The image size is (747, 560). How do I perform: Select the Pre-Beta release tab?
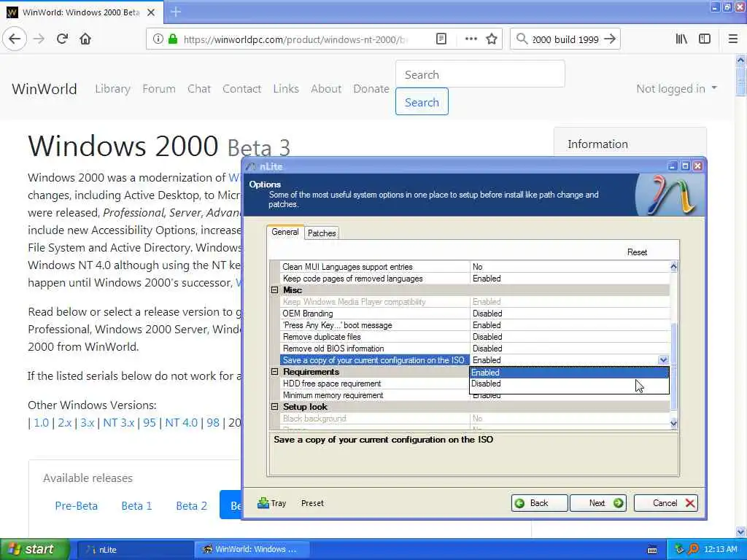(76, 506)
